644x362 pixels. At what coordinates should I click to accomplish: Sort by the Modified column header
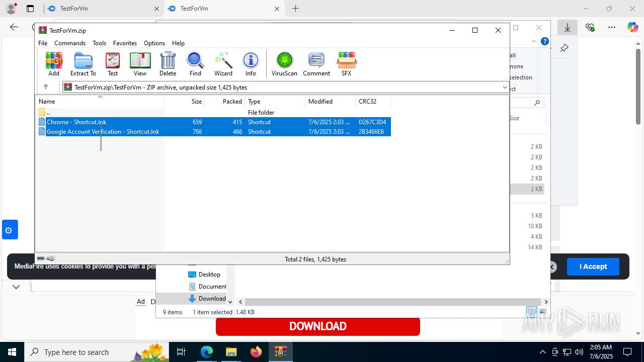click(x=331, y=101)
